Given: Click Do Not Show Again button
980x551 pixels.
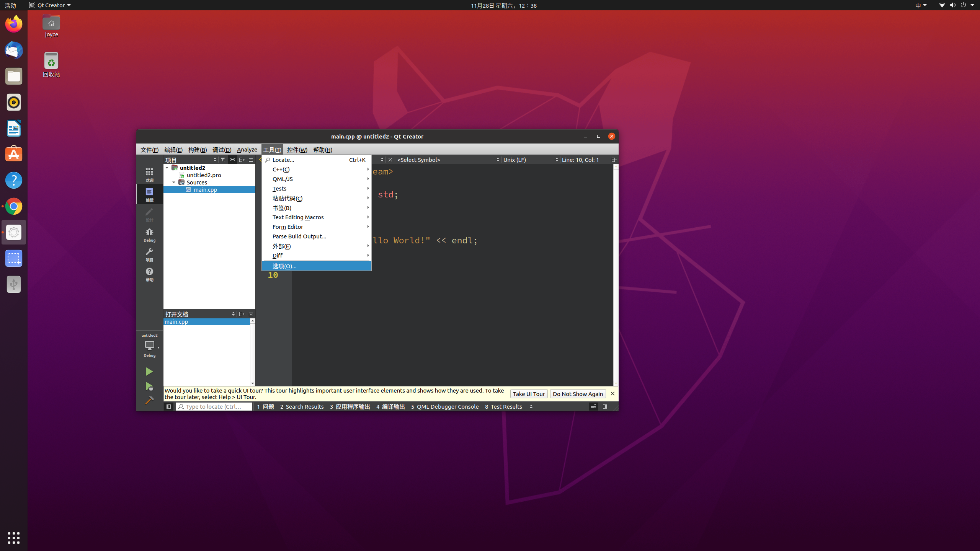Looking at the screenshot, I should click(x=578, y=394).
